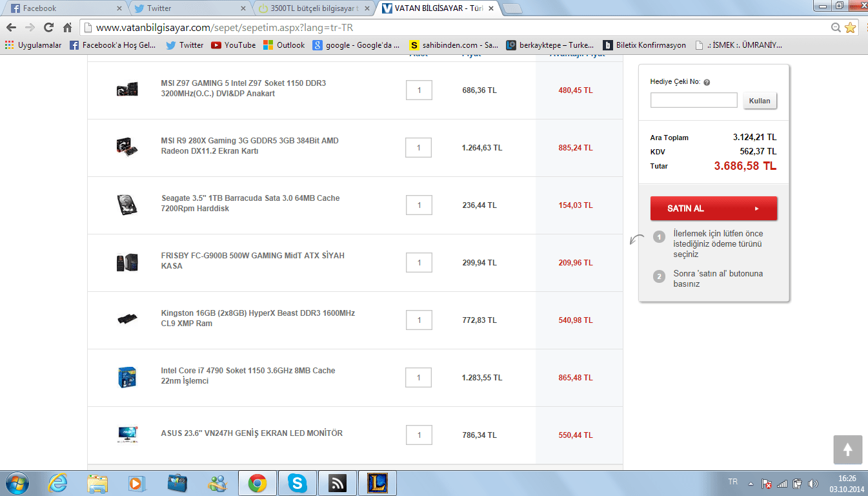
Task: Open the MSI R9 280X Gaming 3G product link
Action: point(250,146)
